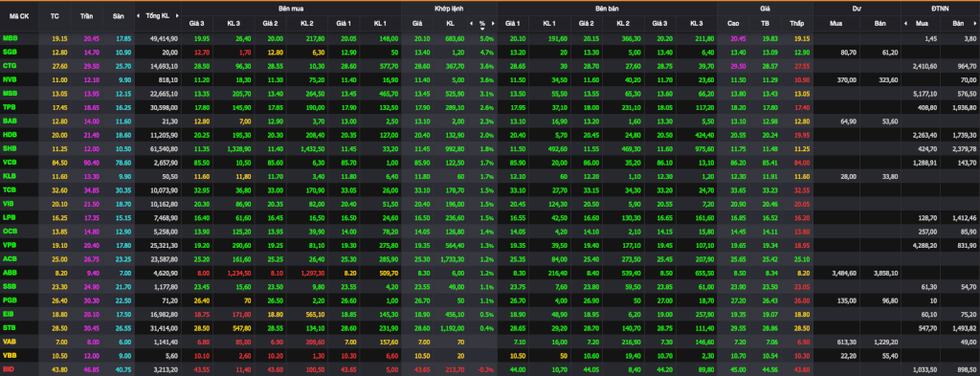980x376 pixels.
Task: Open the VPB ticker row
Action: (490, 245)
